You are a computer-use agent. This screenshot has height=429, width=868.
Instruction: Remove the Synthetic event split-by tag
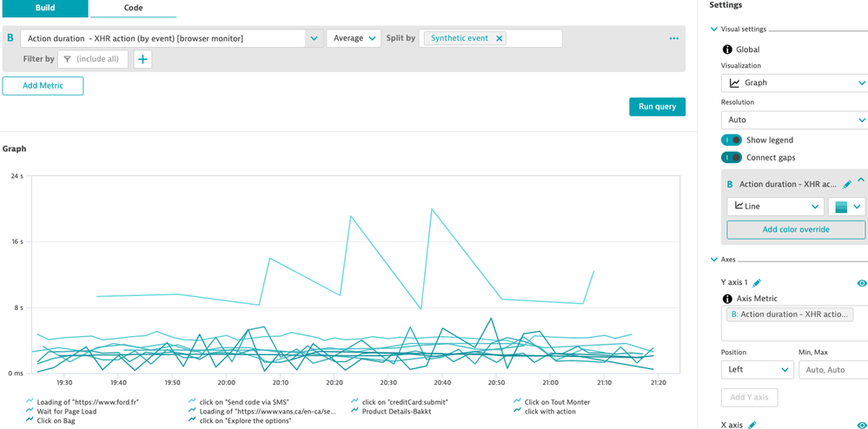[500, 38]
